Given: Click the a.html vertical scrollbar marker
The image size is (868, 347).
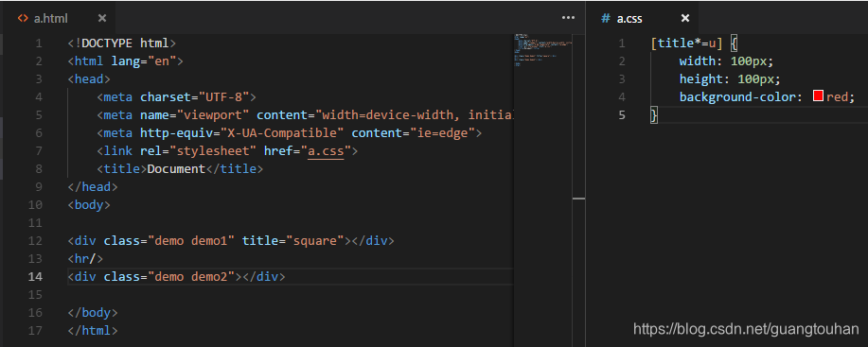Looking at the screenshot, I should point(578,198).
